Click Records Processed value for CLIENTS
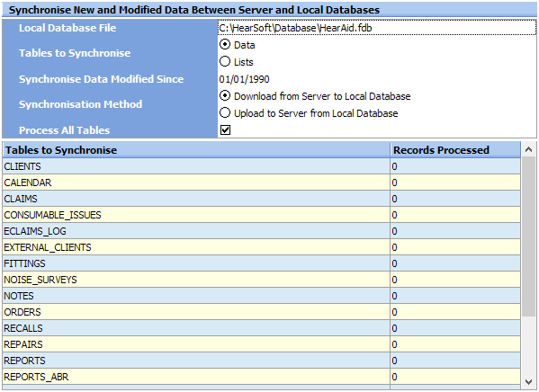This screenshot has width=539, height=392. coord(455,166)
